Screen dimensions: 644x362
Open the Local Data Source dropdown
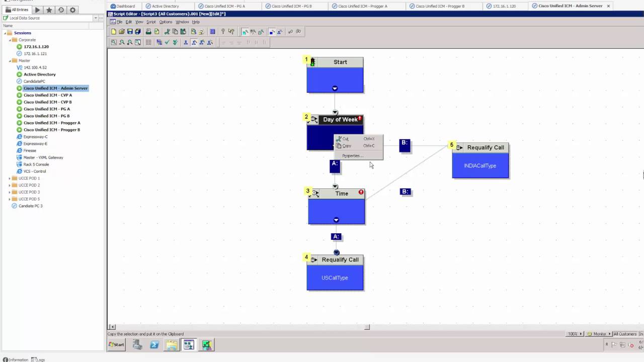[x=95, y=18]
